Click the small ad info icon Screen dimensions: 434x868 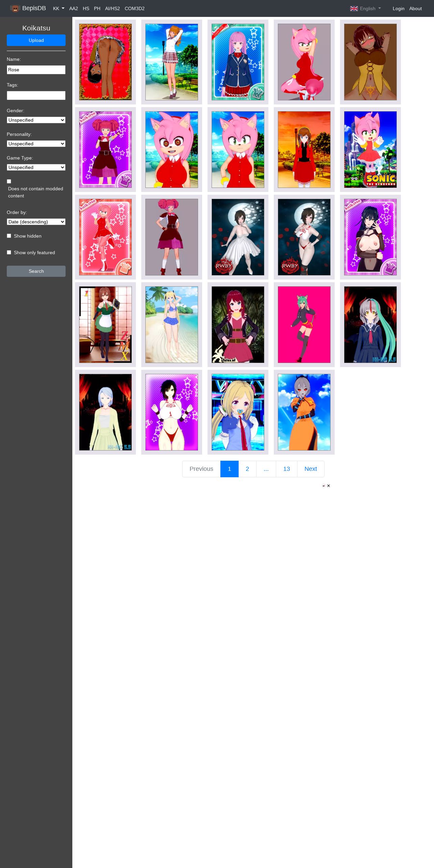[x=324, y=486]
